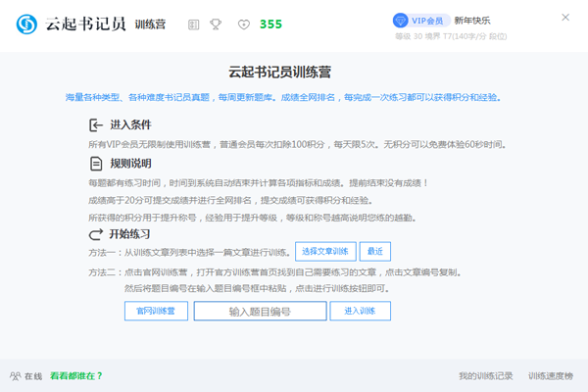Open the calculator-style panel icon in header

click(x=193, y=24)
